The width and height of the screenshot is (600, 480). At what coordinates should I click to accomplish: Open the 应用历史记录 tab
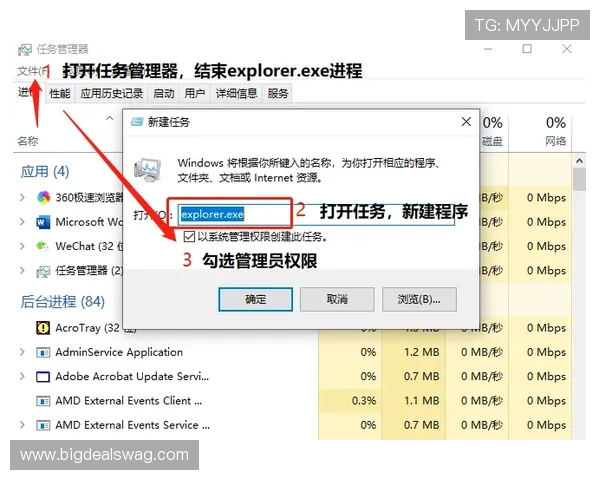tap(111, 93)
